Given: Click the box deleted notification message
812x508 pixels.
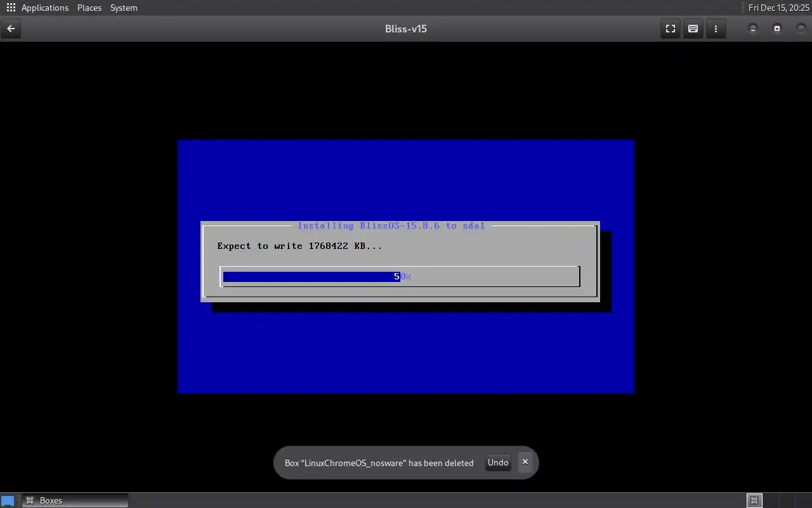Looking at the screenshot, I should (379, 463).
